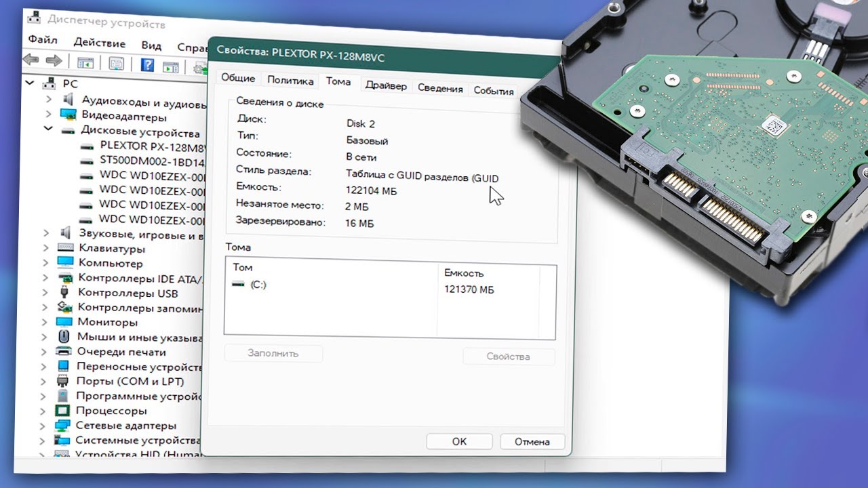
Task: Switch to the Драйвер tab
Action: pyautogui.click(x=386, y=85)
